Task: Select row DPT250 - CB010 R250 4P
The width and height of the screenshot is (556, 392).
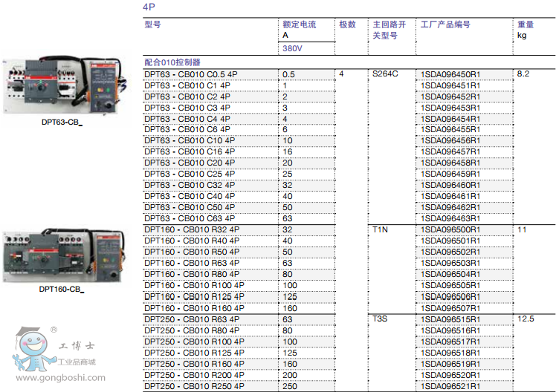Action: (x=193, y=385)
